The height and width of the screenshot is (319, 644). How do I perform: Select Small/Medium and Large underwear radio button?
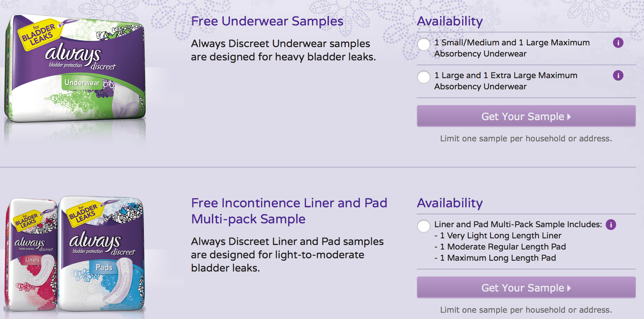click(x=424, y=44)
